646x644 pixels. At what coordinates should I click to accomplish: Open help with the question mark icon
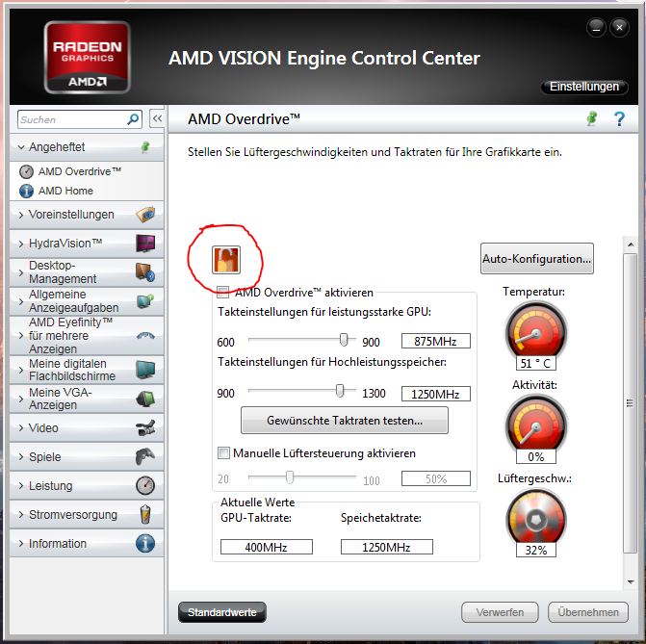pos(619,119)
